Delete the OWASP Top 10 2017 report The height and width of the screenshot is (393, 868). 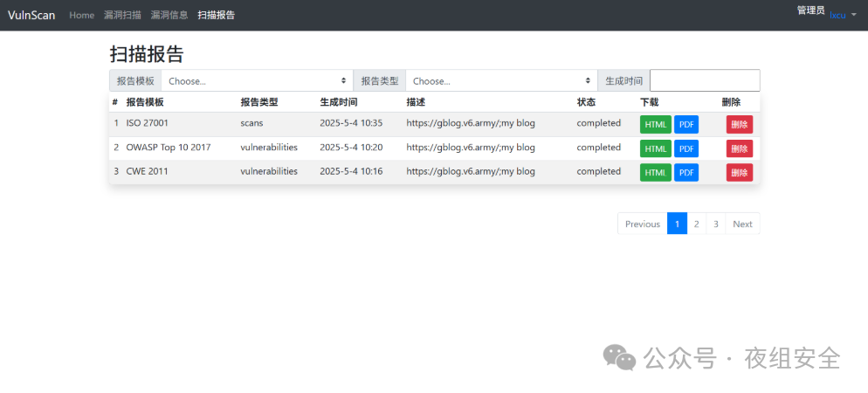tap(740, 148)
